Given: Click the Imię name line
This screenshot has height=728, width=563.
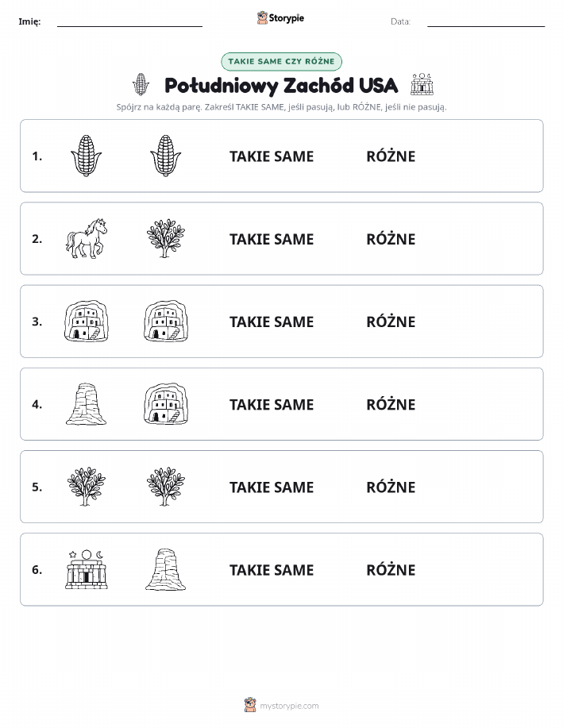Looking at the screenshot, I should pyautogui.click(x=129, y=21).
